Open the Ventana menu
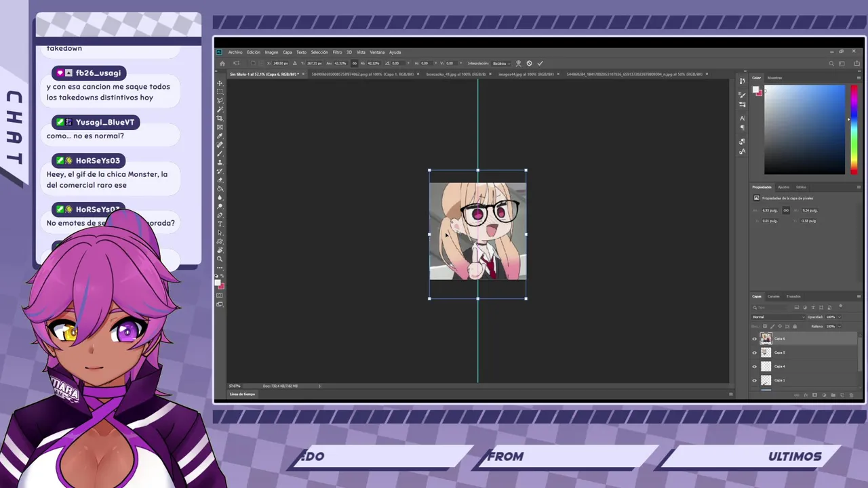The height and width of the screenshot is (488, 868). point(377,52)
